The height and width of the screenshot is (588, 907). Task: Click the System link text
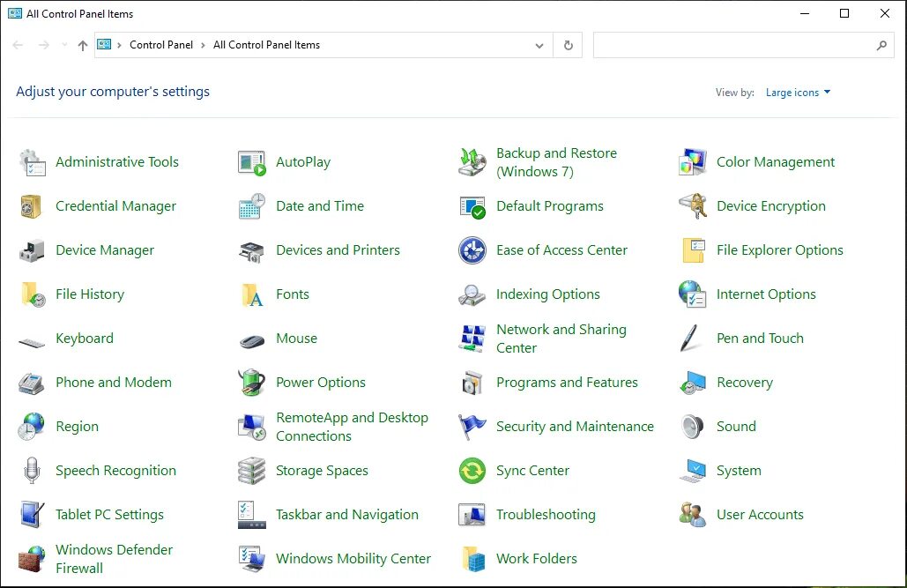coord(739,471)
